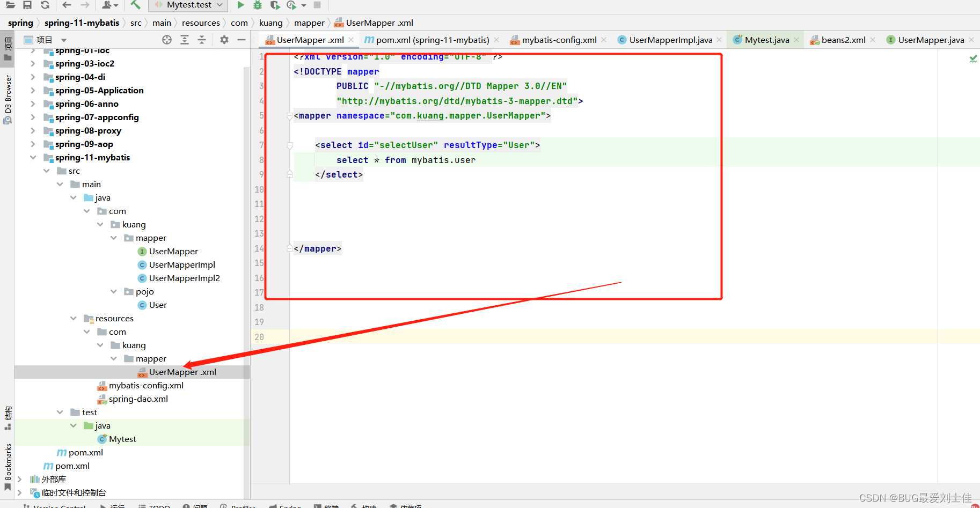Save all files with the save icon

pos(27,5)
